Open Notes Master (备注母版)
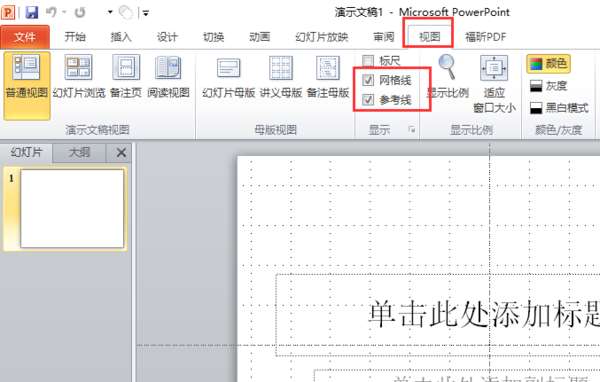Viewport: 600px width, 382px height. pos(328,77)
